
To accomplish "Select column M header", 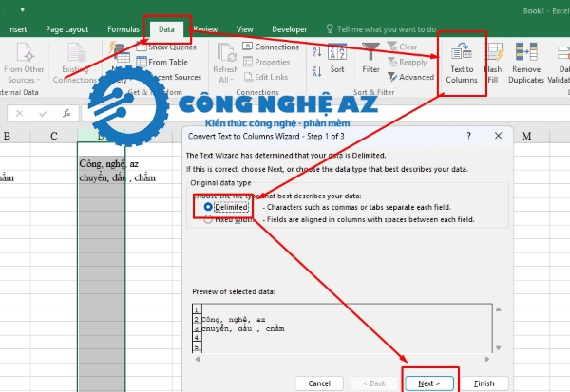I will [x=526, y=136].
